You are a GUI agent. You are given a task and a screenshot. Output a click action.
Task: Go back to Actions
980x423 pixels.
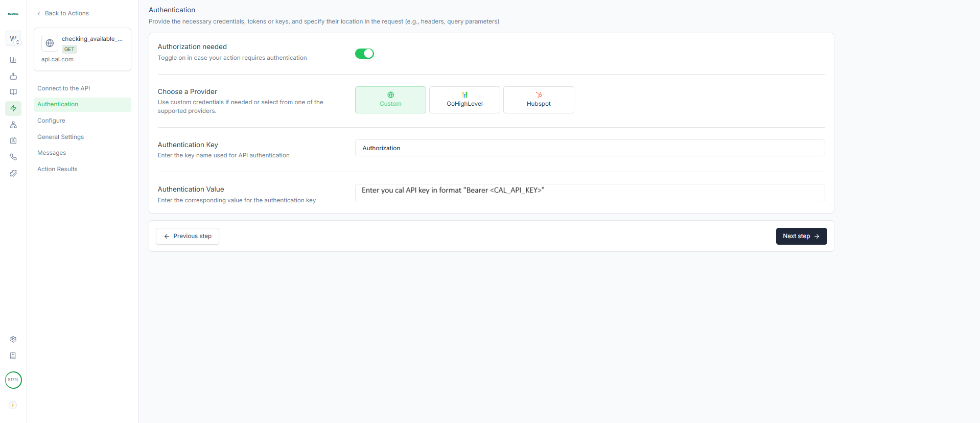pos(63,13)
